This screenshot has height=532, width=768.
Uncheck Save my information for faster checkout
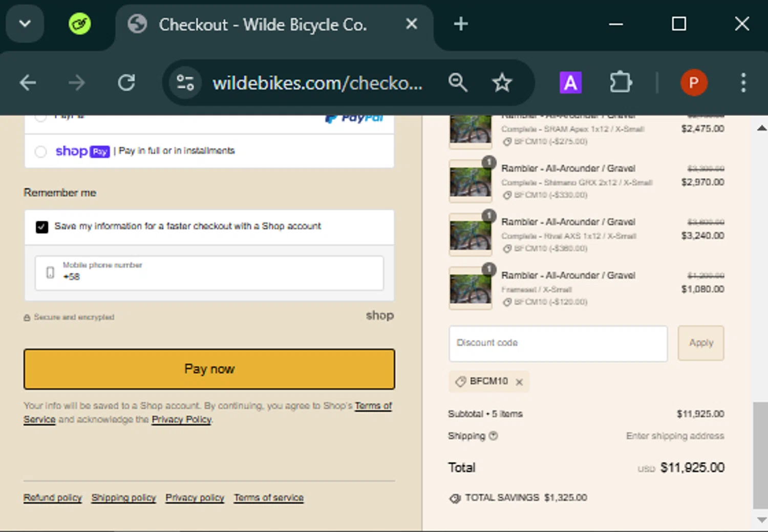click(x=42, y=227)
